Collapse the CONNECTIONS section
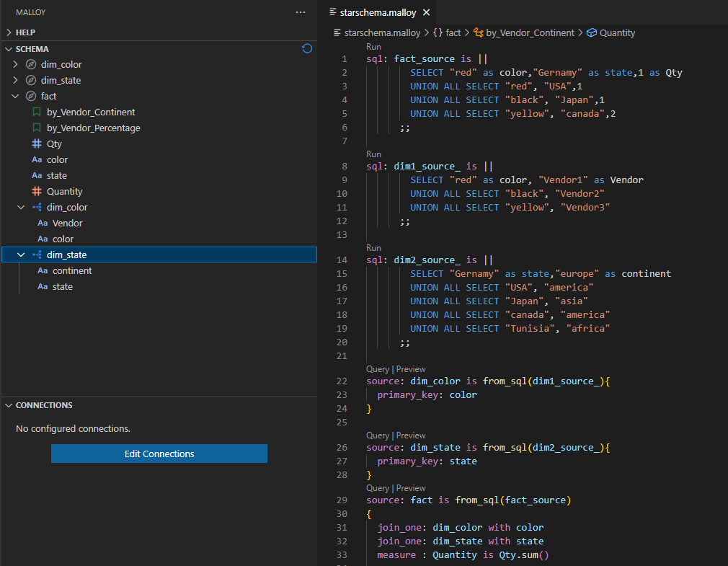 [9, 405]
